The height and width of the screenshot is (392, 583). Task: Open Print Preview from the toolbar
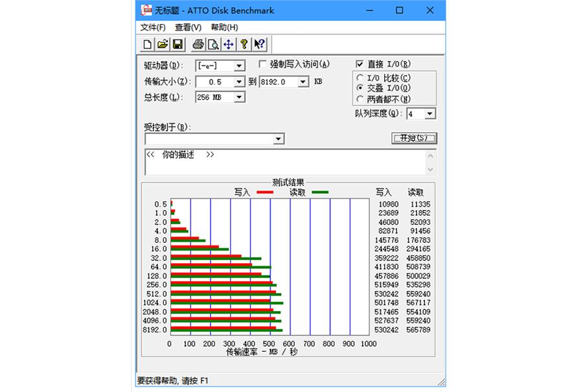coord(214,44)
